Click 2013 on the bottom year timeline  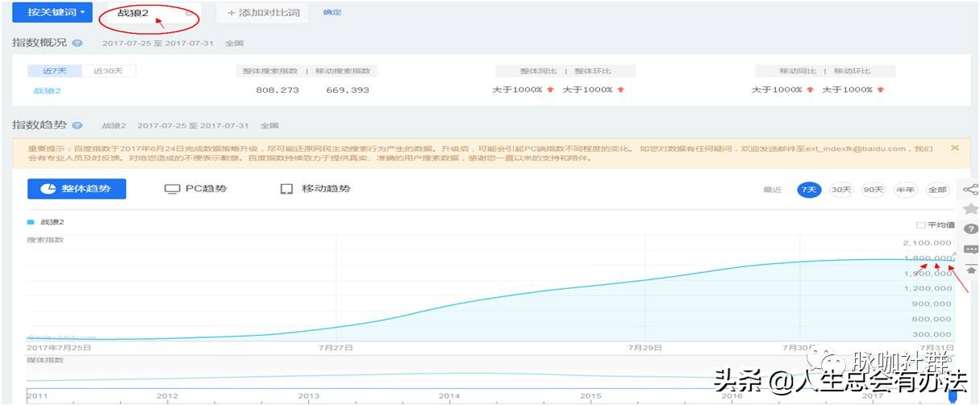[309, 396]
